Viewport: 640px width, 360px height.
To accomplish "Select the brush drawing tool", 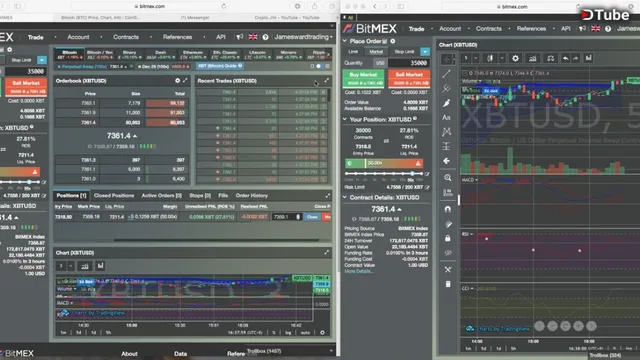I will [447, 103].
